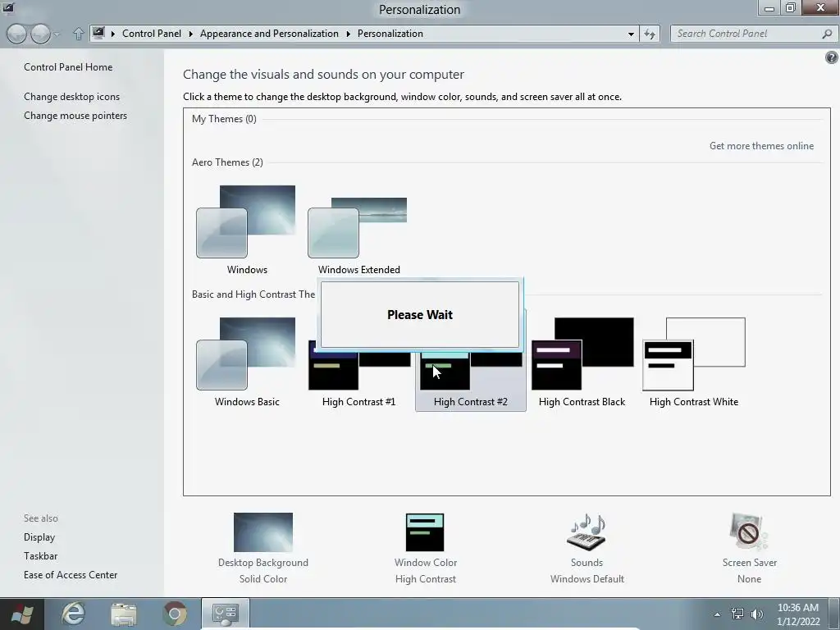Image resolution: width=840 pixels, height=630 pixels.
Task: Open the Desktop Background settings icon
Action: click(x=263, y=532)
